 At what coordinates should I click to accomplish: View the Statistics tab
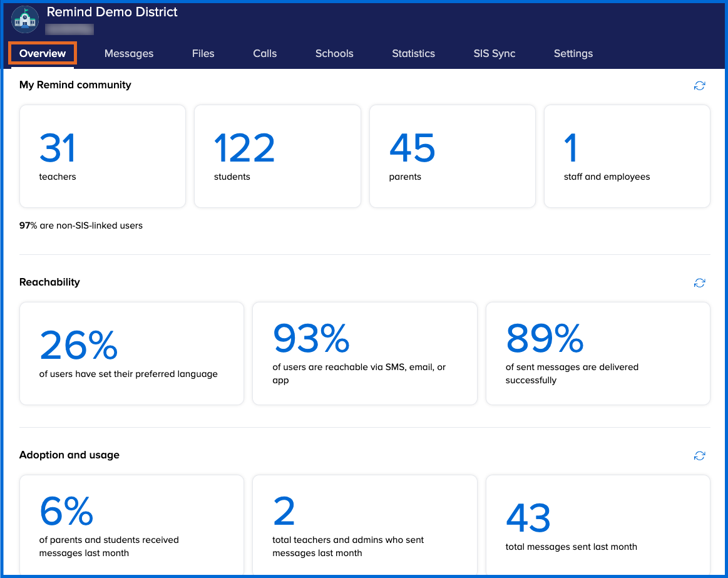pyautogui.click(x=413, y=54)
